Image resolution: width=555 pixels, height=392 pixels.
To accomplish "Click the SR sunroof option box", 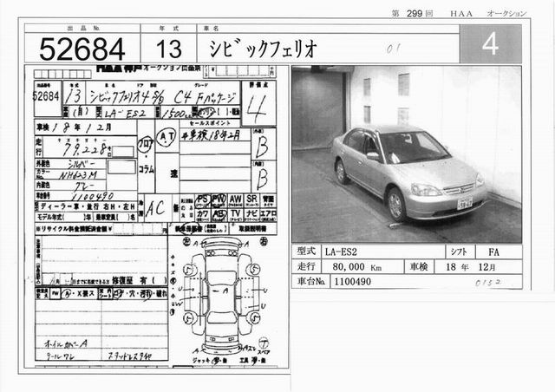I will click(251, 201).
